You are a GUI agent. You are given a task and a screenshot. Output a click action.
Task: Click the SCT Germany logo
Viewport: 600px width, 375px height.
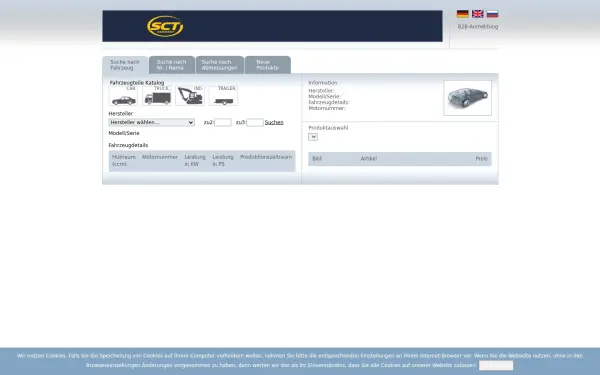pyautogui.click(x=165, y=26)
